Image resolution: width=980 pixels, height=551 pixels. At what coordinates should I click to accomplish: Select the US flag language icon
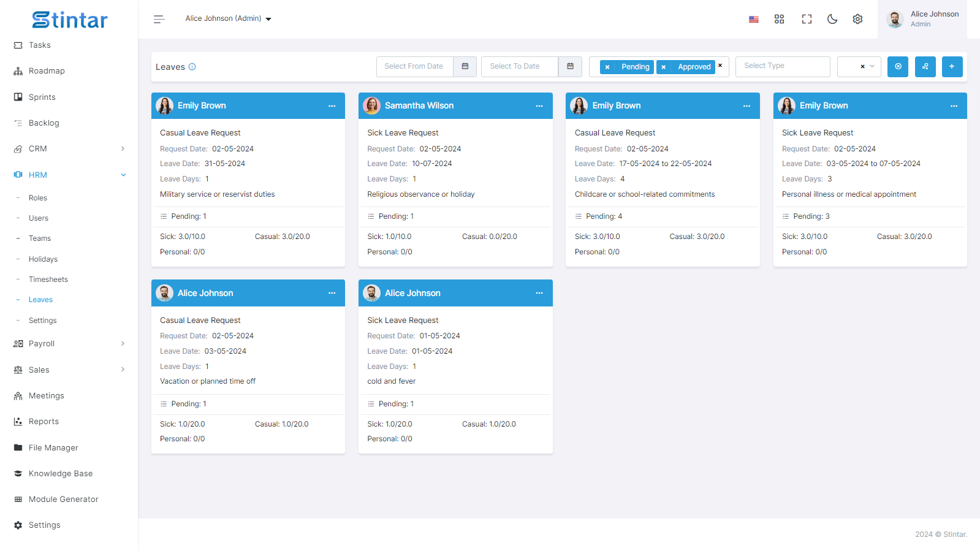754,20
